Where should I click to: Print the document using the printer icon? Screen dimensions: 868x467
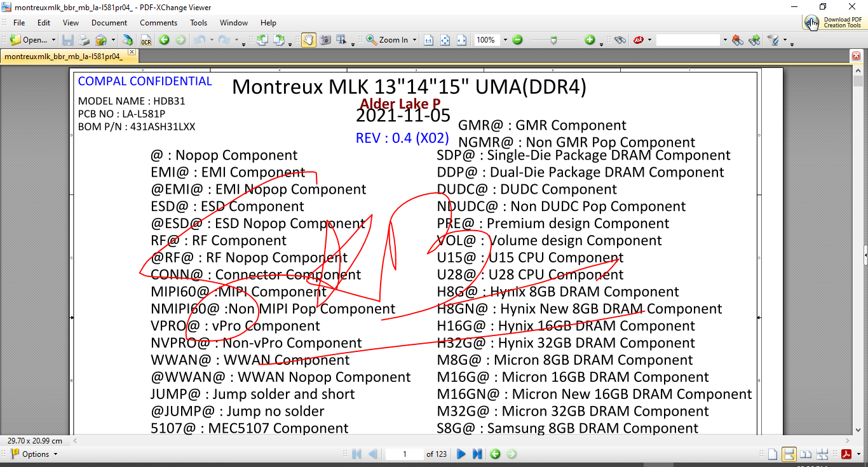84,40
